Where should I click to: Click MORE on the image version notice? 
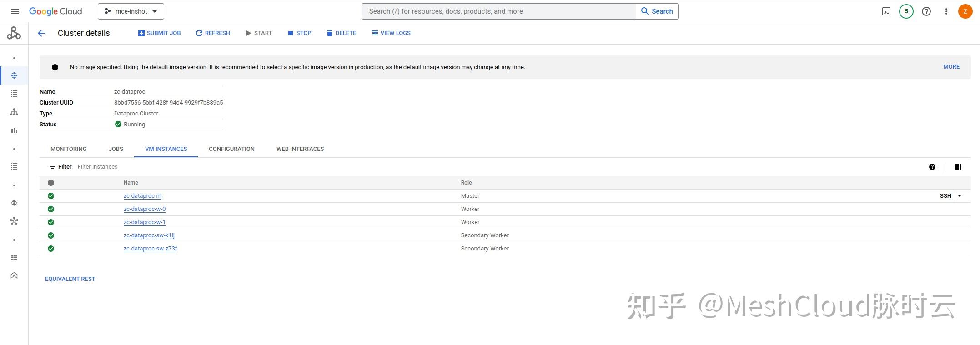951,67
